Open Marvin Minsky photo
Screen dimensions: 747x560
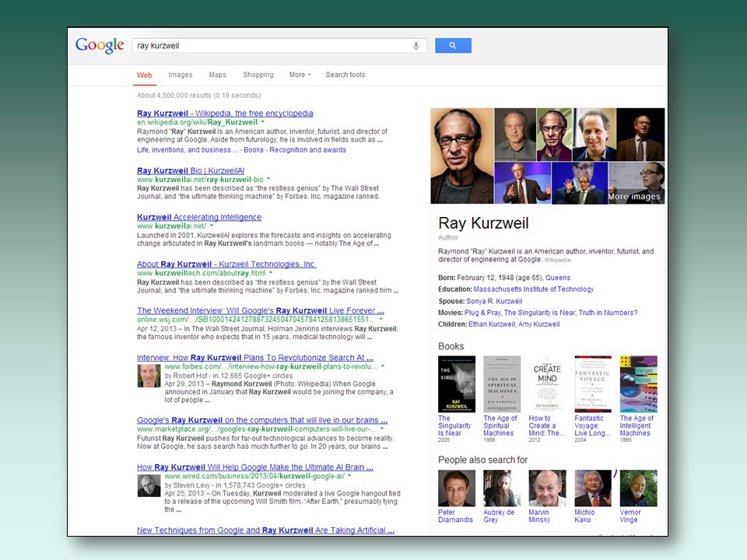tap(547, 488)
